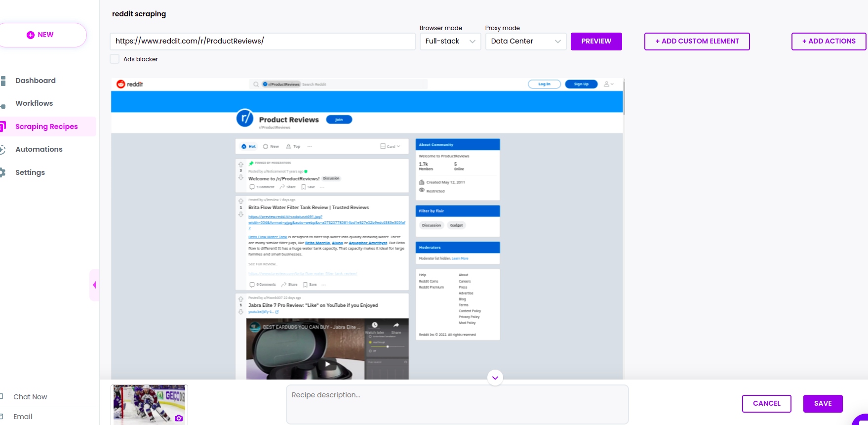Collapse sidebar with the pink arrow handle

tap(94, 285)
